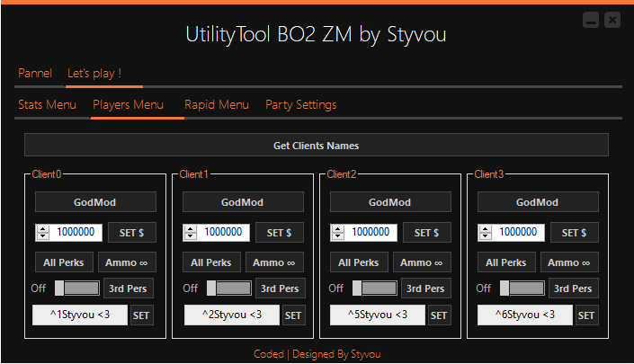Enable GodMod for Client0

[95, 202]
